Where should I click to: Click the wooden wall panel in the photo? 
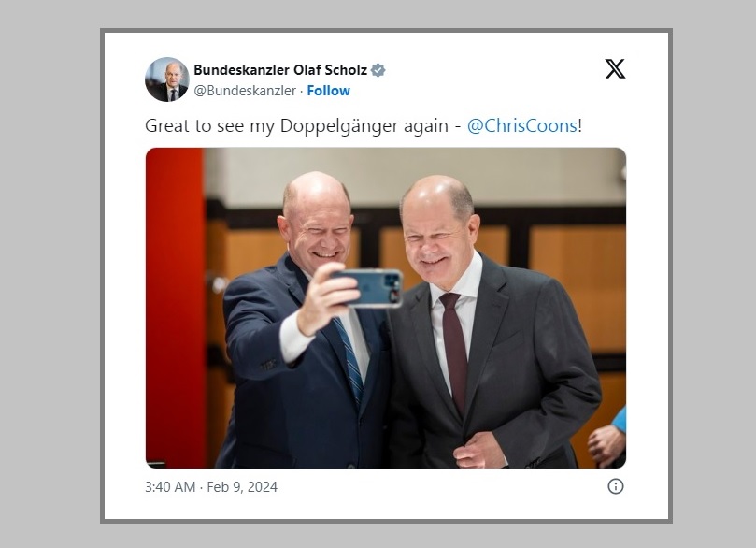tap(578, 290)
